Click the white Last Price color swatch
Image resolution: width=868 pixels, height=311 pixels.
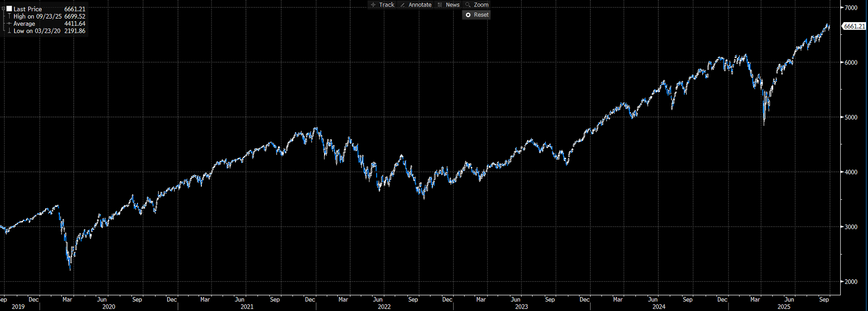[9, 9]
